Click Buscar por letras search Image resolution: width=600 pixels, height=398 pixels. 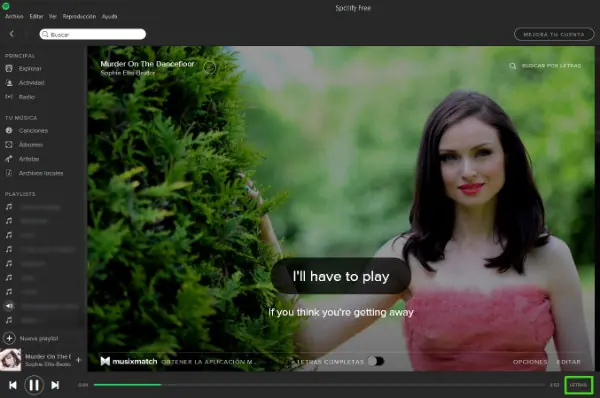[x=546, y=66]
